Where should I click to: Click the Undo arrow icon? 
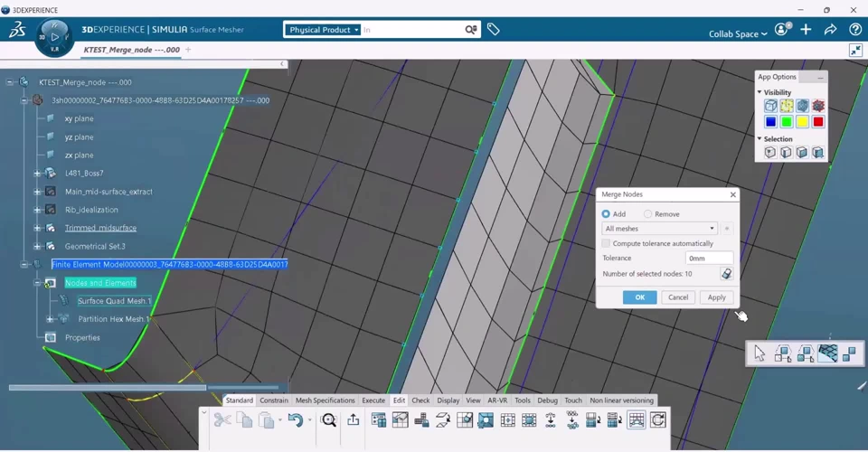point(295,420)
